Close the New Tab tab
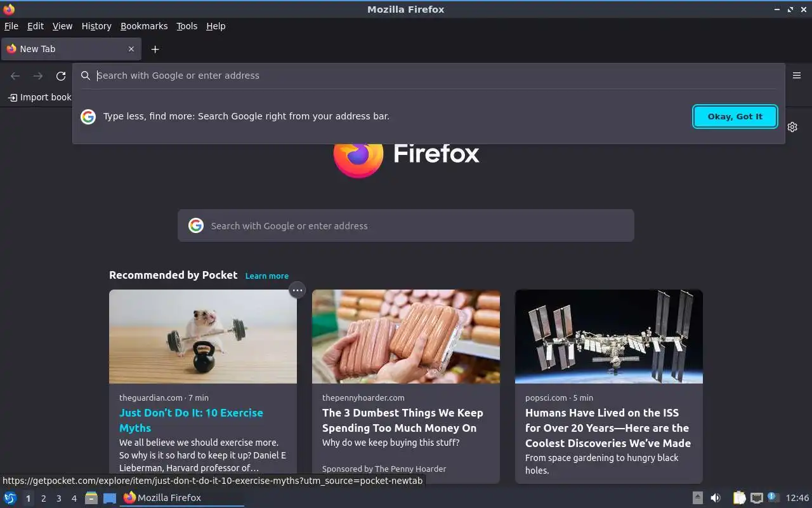 131,49
